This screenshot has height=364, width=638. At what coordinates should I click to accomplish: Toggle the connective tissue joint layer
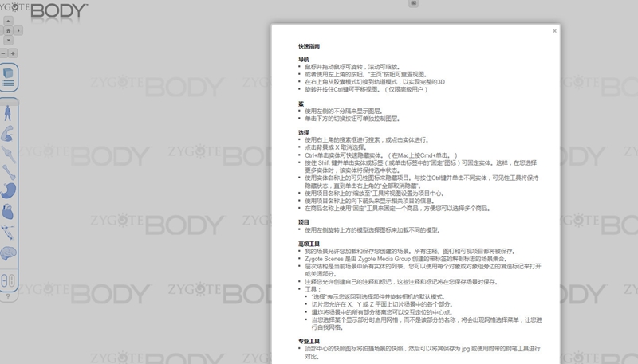pos(8,154)
